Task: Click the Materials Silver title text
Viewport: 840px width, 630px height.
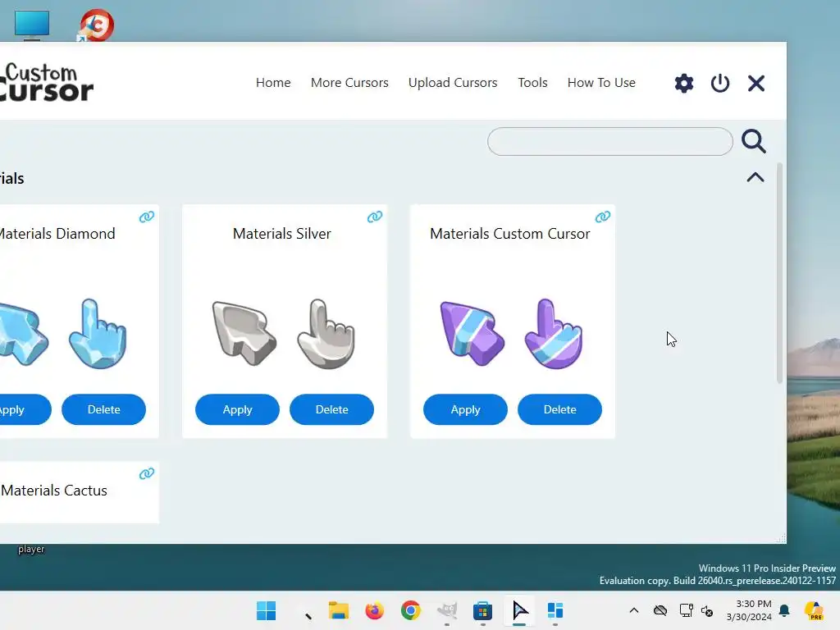Action: [x=282, y=234]
